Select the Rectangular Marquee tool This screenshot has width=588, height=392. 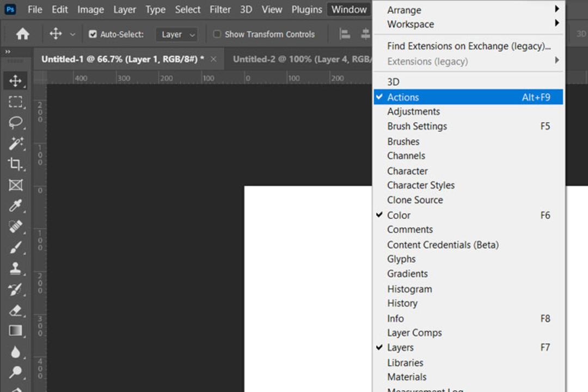coord(15,102)
